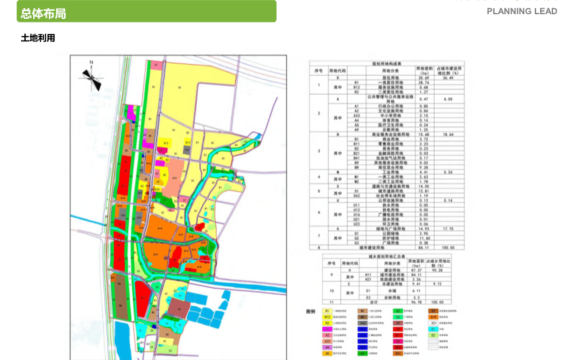The height and width of the screenshot is (360, 570).
Task: Select the amber A5 legend swatch
Action: click(327, 353)
